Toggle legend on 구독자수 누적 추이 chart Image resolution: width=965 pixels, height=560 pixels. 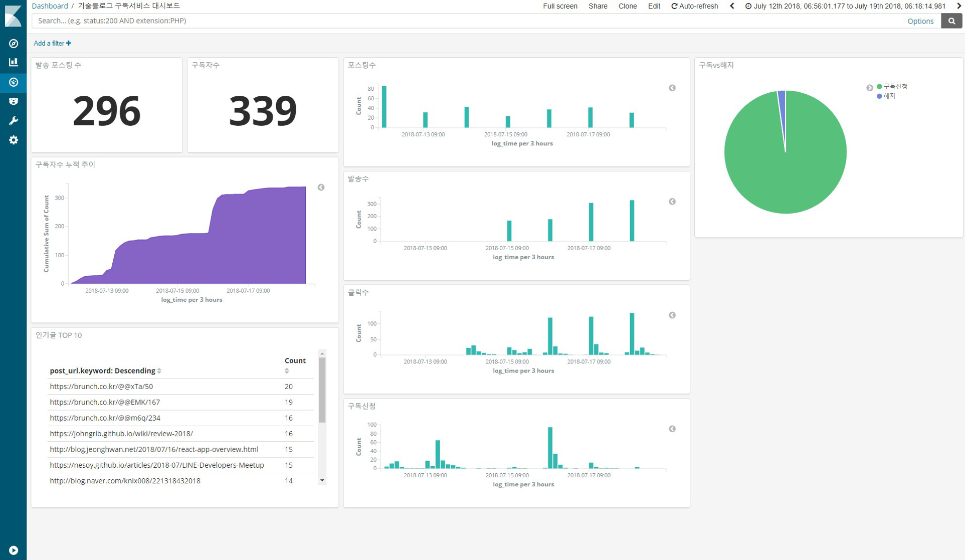(x=321, y=188)
